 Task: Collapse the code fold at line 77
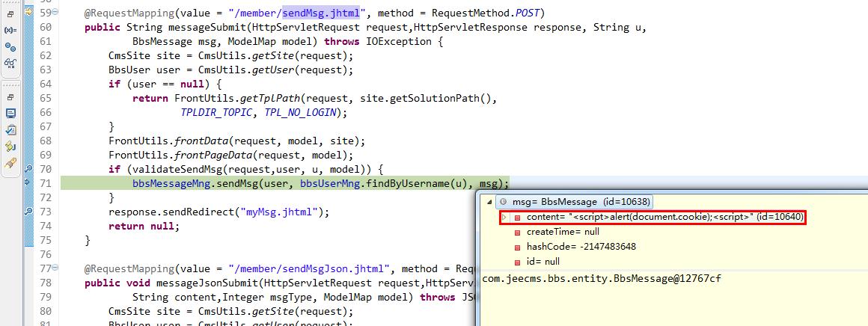click(56, 269)
